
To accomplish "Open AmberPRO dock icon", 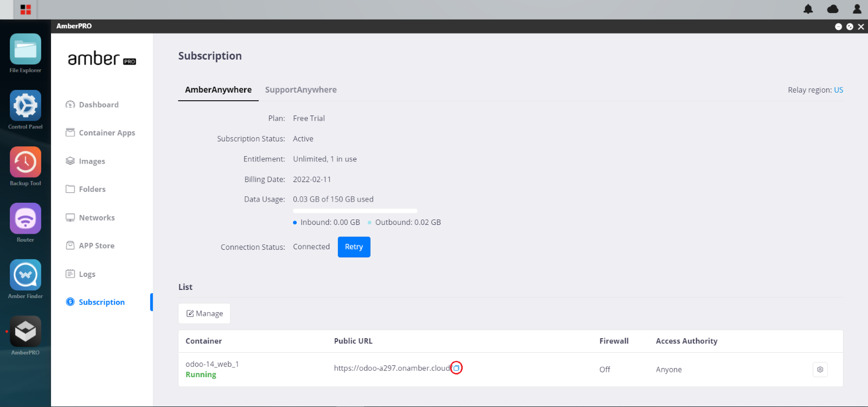I will (x=25, y=331).
